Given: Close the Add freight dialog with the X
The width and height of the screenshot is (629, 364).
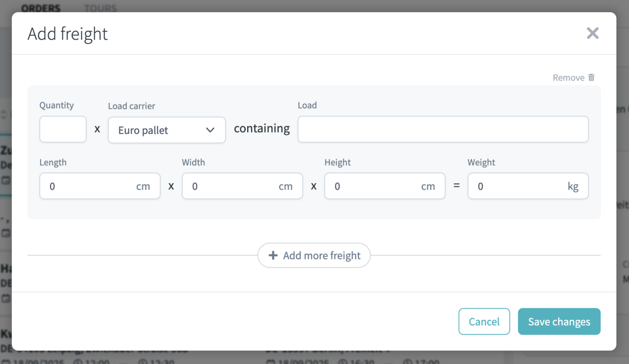Looking at the screenshot, I should click(593, 33).
